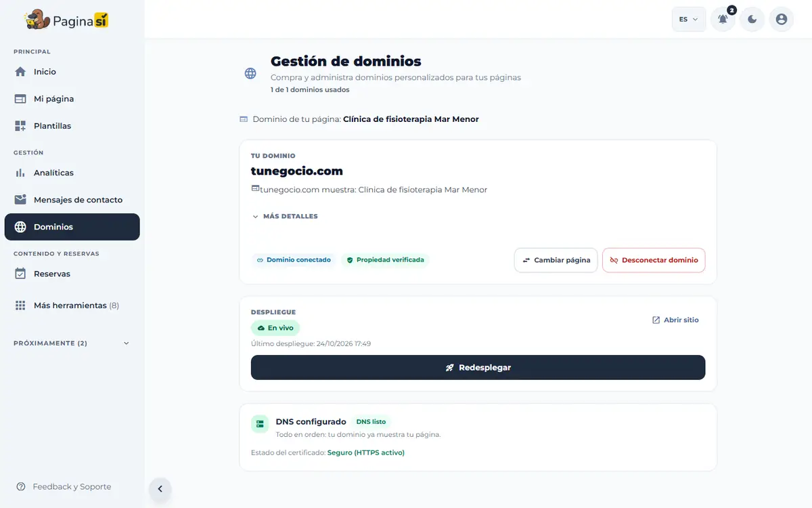Click the rocket icon on Redesplegar

(450, 368)
